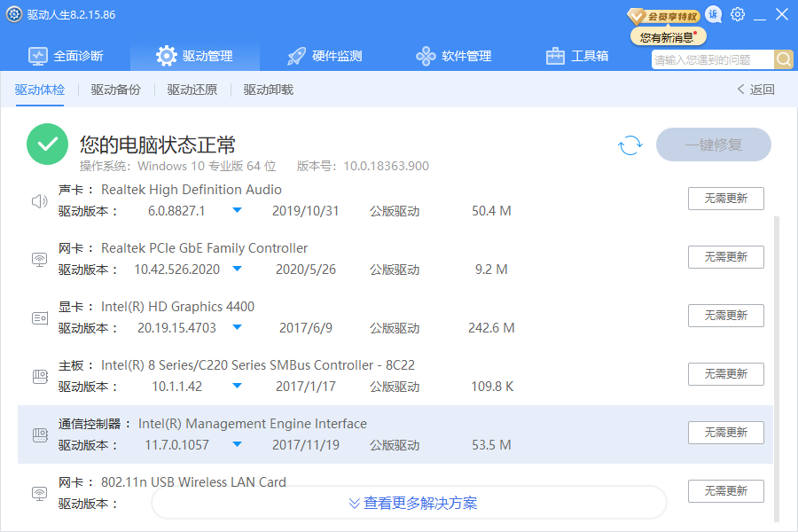Open the 诉 feedback icon
Image resolution: width=798 pixels, height=532 pixels.
click(714, 15)
